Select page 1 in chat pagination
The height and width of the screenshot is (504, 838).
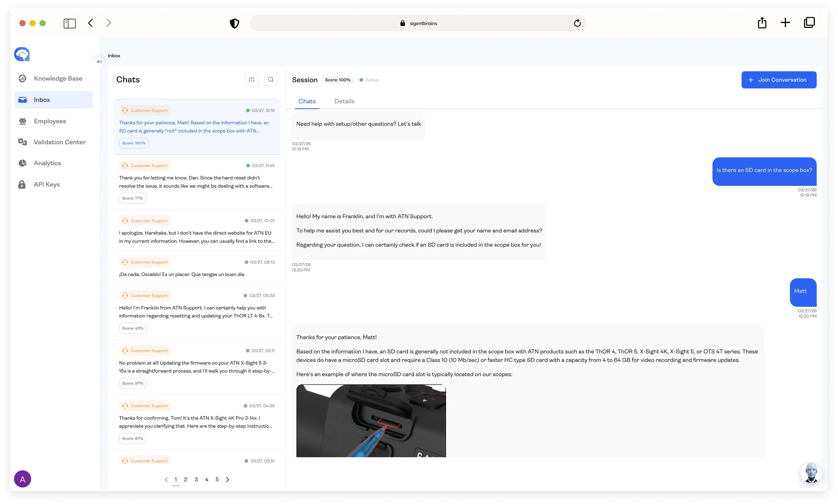pos(176,479)
